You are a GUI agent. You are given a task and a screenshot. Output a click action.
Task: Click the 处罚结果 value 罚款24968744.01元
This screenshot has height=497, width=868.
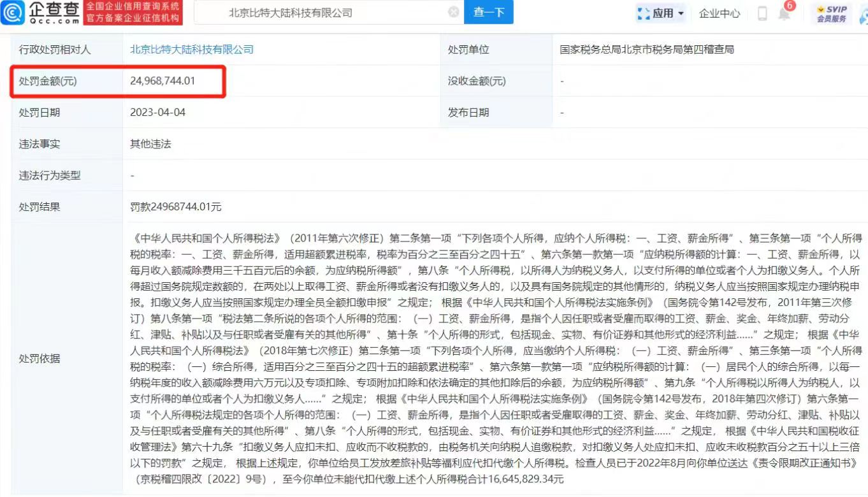pyautogui.click(x=176, y=207)
